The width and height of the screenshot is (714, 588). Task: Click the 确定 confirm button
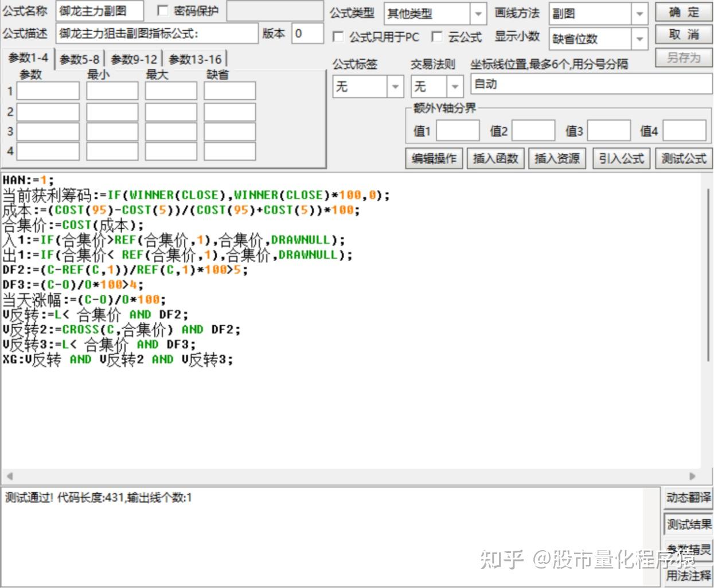click(x=684, y=12)
